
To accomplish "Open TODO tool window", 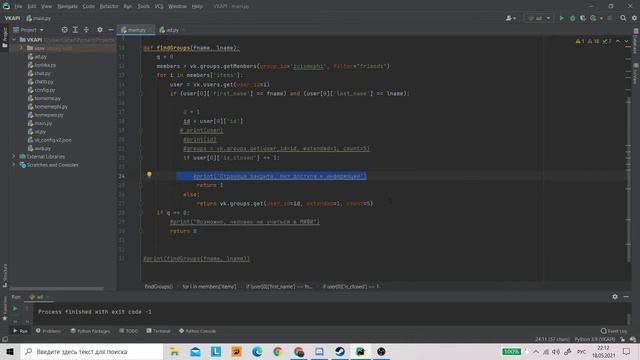I will click(x=129, y=331).
